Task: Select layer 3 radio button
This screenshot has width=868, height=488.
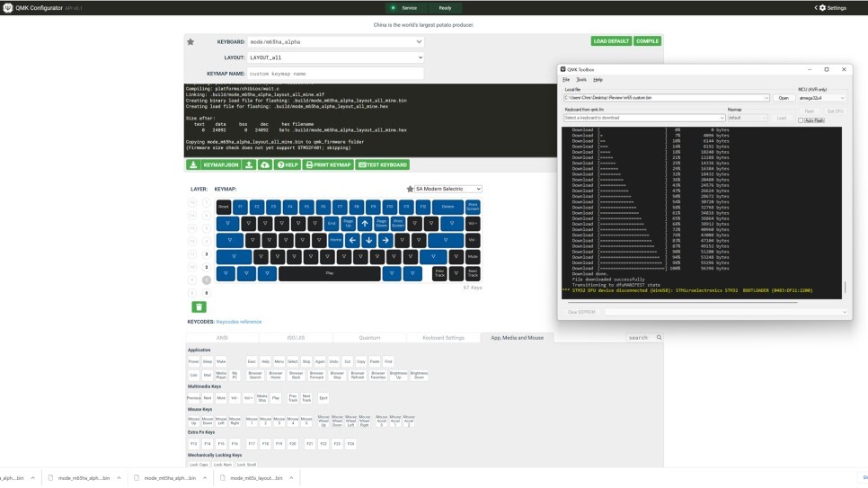Action: coord(206,254)
